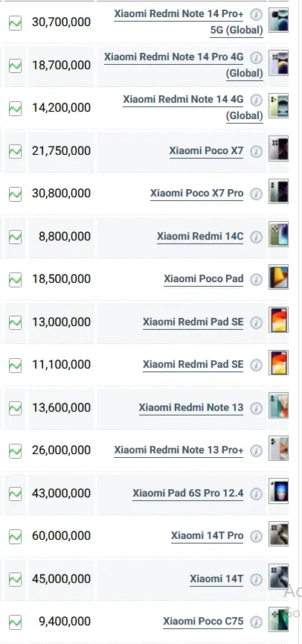Click price chart icon beside 60,000,000

(15, 536)
